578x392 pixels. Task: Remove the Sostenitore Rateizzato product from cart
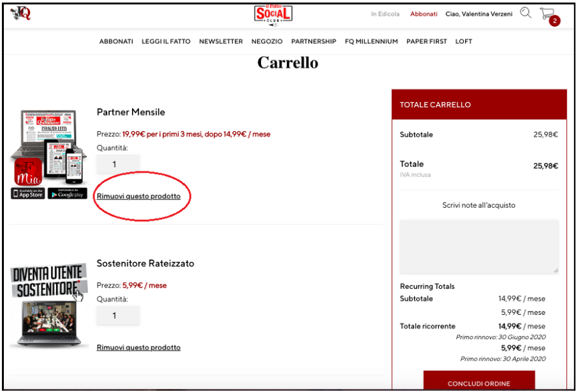138,347
